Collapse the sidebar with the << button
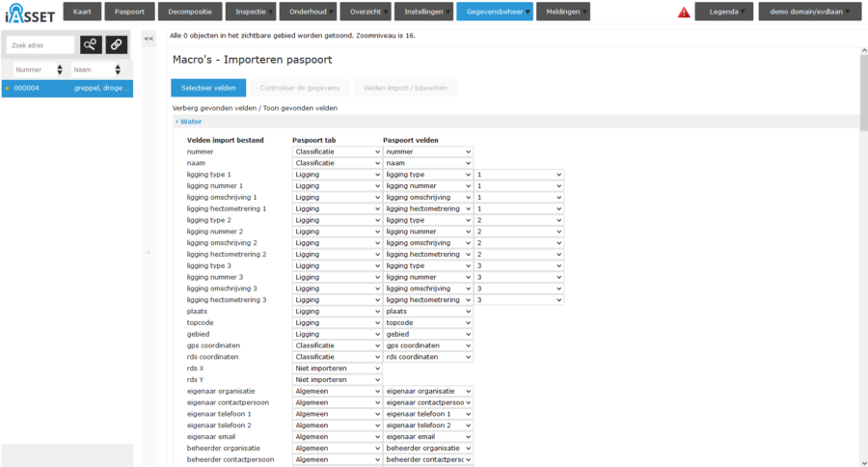This screenshot has width=868, height=467. 149,39
